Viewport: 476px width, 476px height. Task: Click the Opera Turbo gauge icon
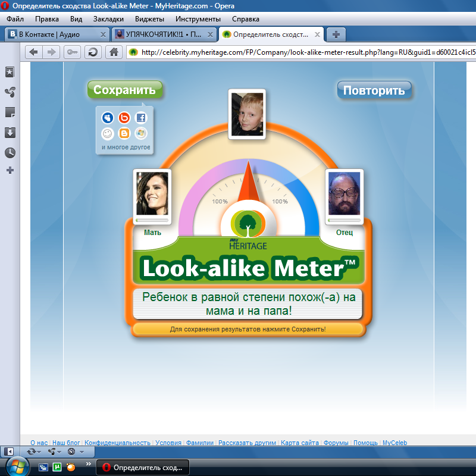pyautogui.click(x=71, y=452)
